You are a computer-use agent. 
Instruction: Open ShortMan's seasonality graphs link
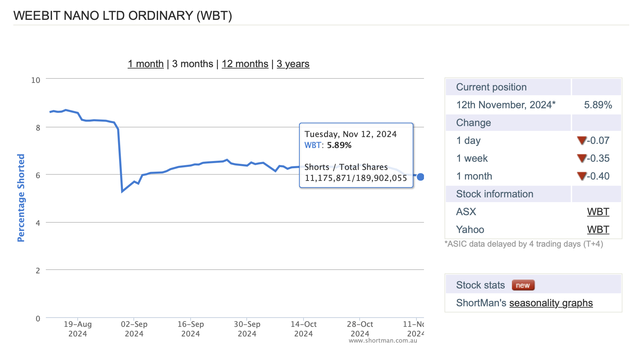tap(551, 303)
